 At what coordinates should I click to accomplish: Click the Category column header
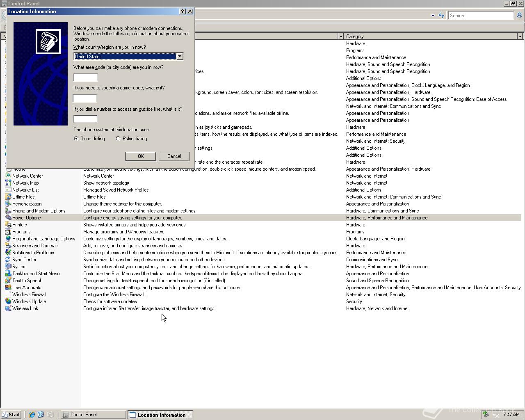coord(431,37)
